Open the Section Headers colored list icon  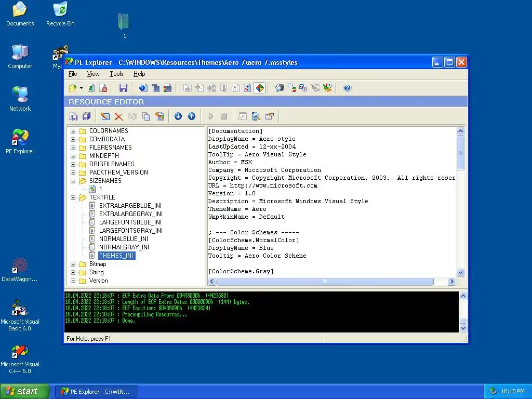coord(168,88)
